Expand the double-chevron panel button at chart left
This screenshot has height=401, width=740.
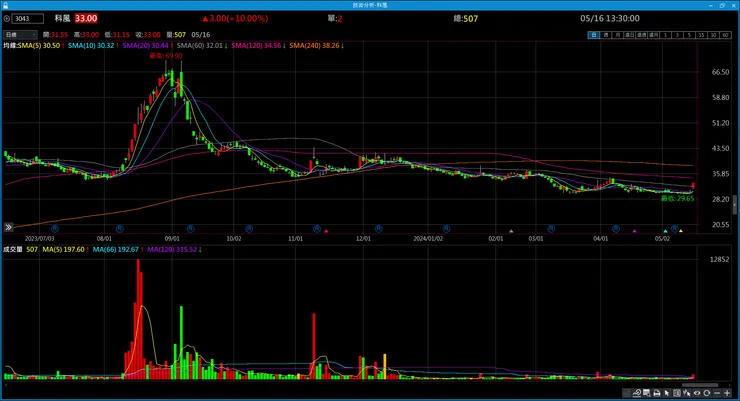(8, 227)
